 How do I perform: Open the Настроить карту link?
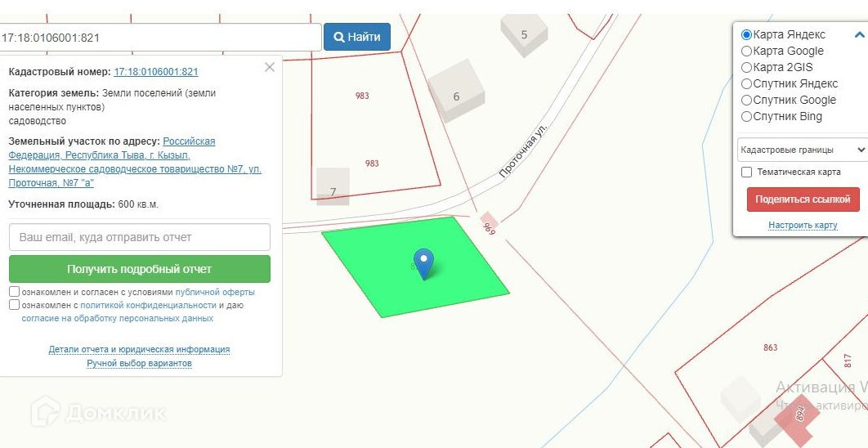(803, 226)
